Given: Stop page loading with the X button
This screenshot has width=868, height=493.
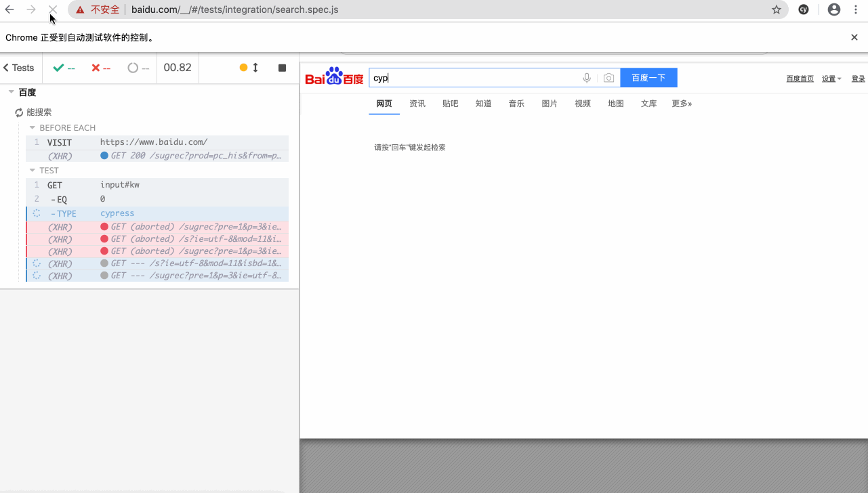Looking at the screenshot, I should point(52,9).
